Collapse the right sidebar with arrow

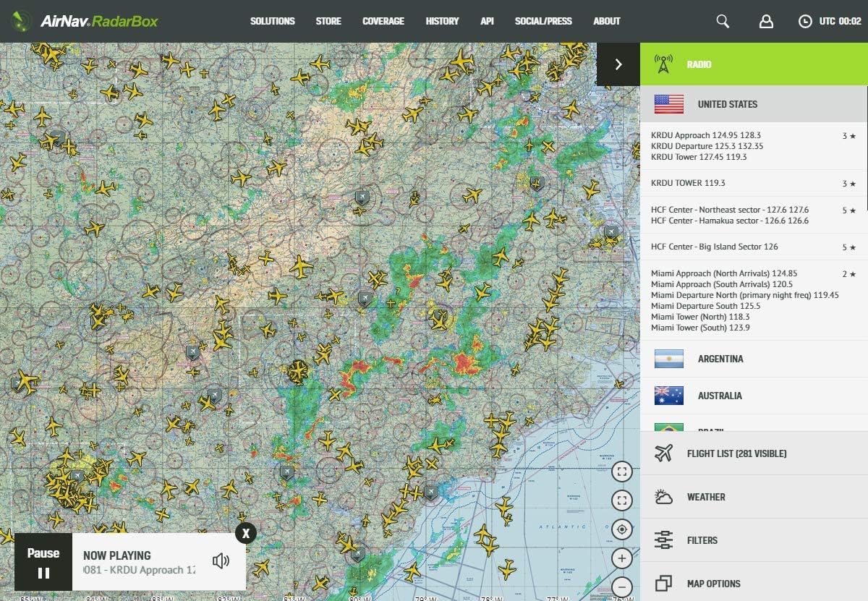(x=618, y=64)
